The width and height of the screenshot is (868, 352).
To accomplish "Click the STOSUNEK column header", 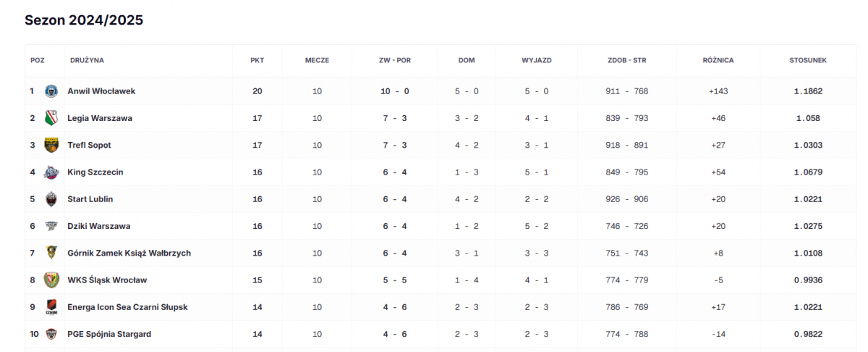I will click(808, 60).
